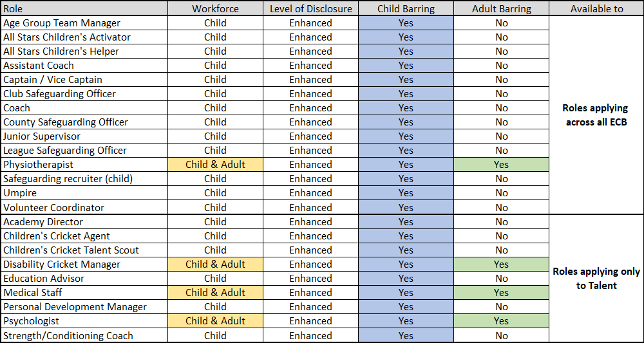This screenshot has width=644, height=343.
Task: Select the Child Barring header cell
Action: coord(406,8)
